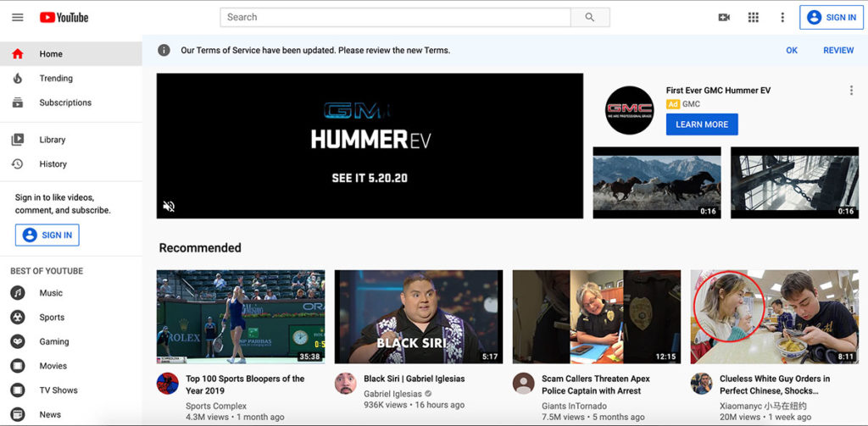The width and height of the screenshot is (868, 426).
Task: Select Home in the sidebar
Action: pyautogui.click(x=71, y=53)
